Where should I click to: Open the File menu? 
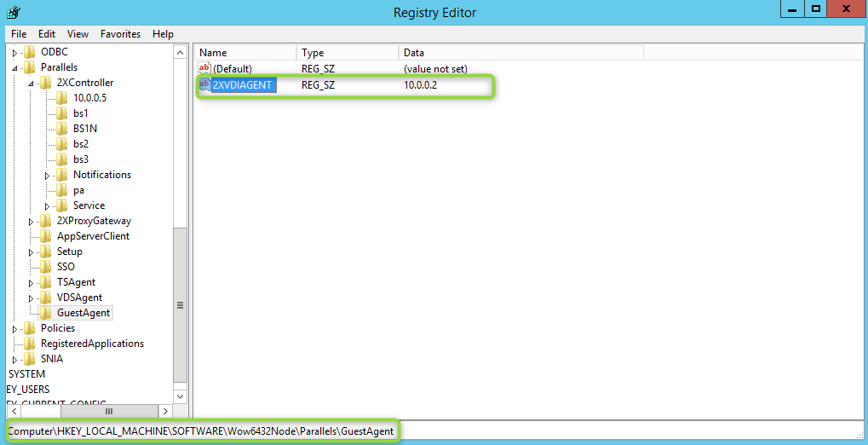pos(19,34)
